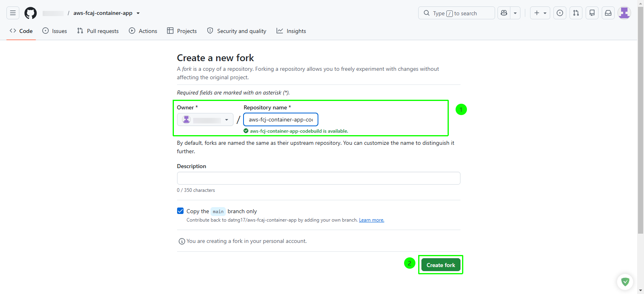The height and width of the screenshot is (294, 644).
Task: Switch to the Code tab
Action: click(21, 31)
